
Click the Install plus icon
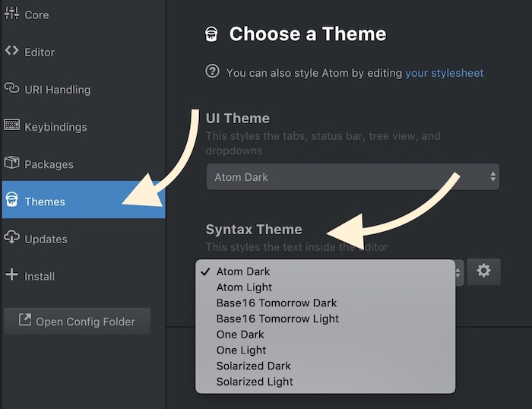[11, 275]
